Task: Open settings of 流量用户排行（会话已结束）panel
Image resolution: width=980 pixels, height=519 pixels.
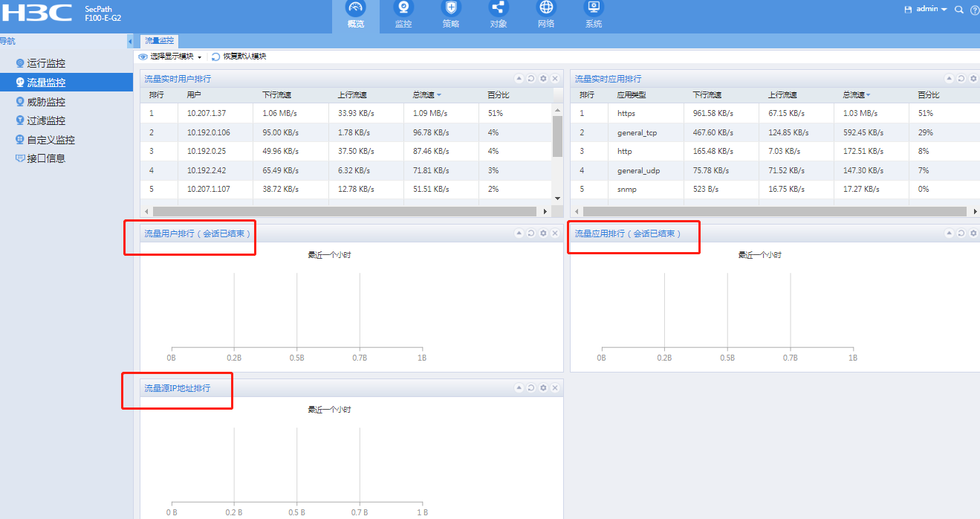Action: [x=543, y=233]
